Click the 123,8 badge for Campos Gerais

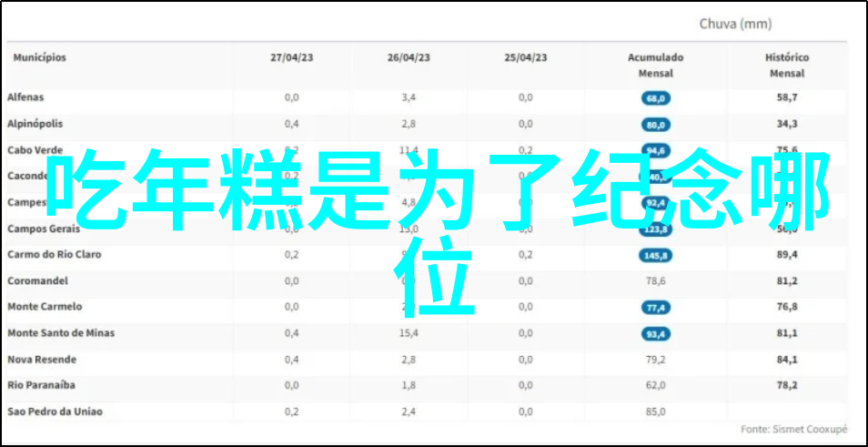pyautogui.click(x=655, y=229)
